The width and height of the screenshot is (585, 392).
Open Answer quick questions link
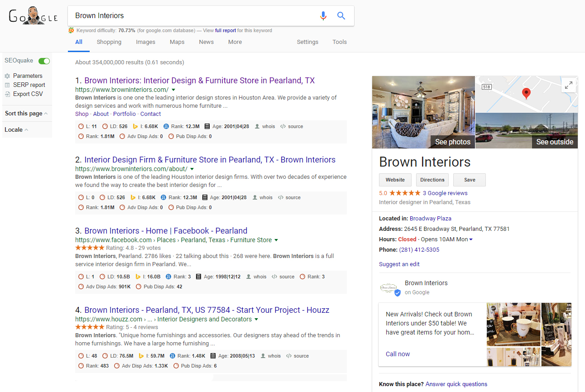[456, 384]
